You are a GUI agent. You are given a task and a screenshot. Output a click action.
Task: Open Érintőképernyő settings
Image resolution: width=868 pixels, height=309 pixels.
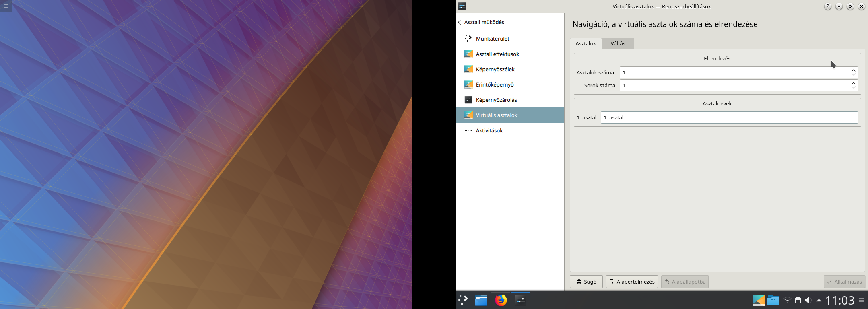pos(510,84)
